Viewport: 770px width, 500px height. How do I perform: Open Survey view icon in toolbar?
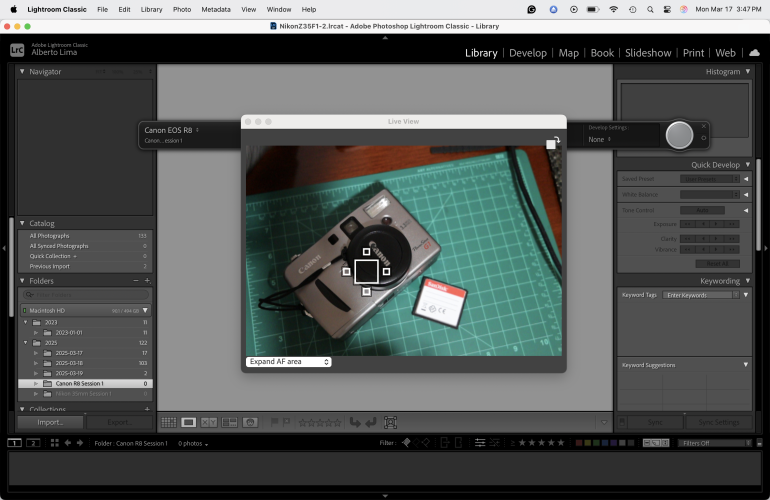[229, 422]
